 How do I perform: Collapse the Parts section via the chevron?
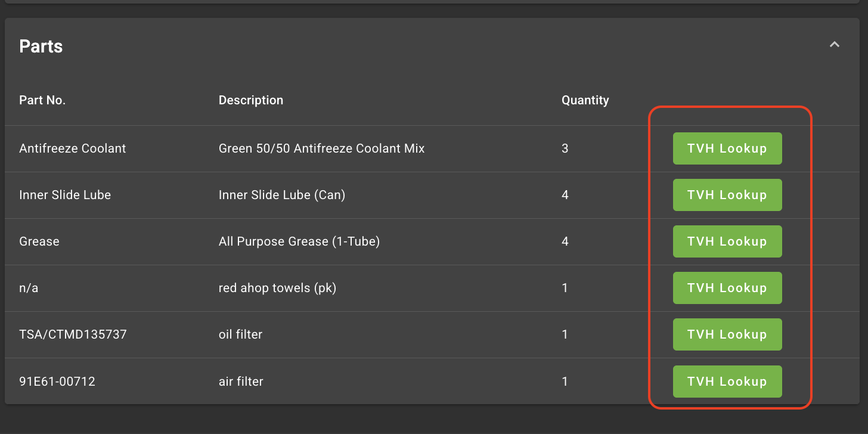pyautogui.click(x=835, y=44)
